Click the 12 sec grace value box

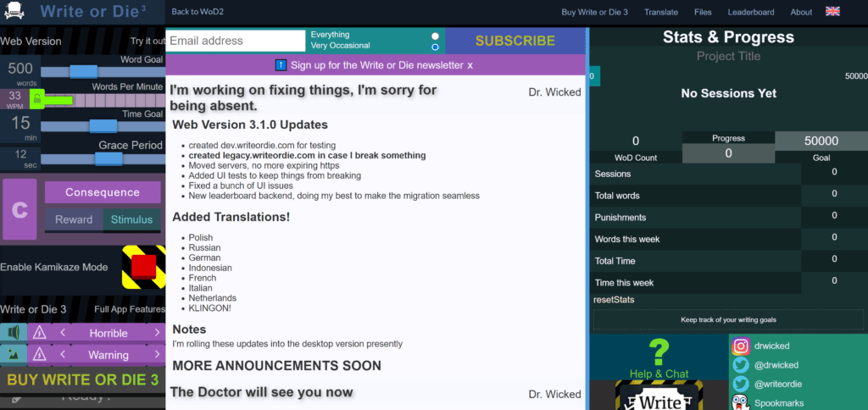(x=20, y=158)
